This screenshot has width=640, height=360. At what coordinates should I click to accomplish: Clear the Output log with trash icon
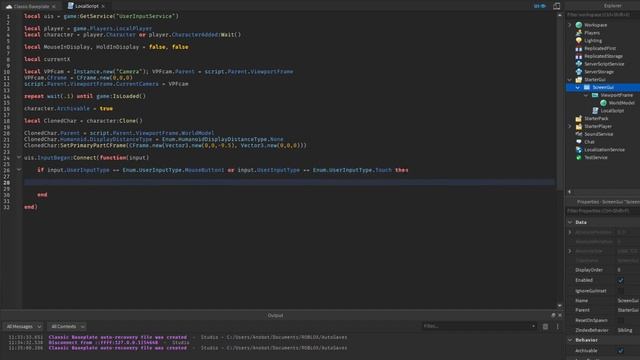point(545,326)
